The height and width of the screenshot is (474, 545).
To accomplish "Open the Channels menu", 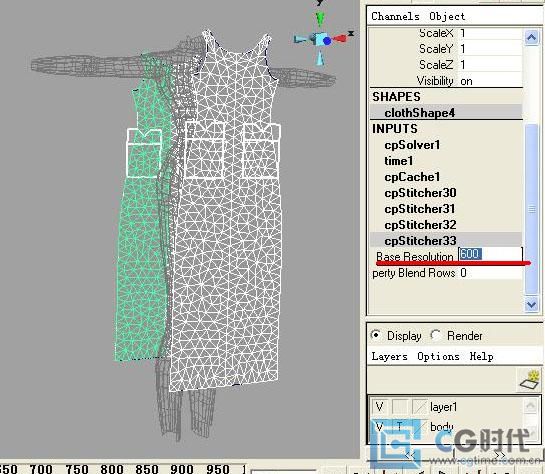I will [x=395, y=16].
